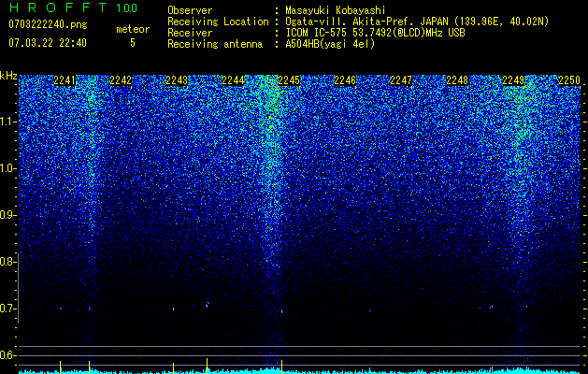Viewport: 588px width, 374px height.
Task: Click the 2248 time label
Action: coord(457,80)
